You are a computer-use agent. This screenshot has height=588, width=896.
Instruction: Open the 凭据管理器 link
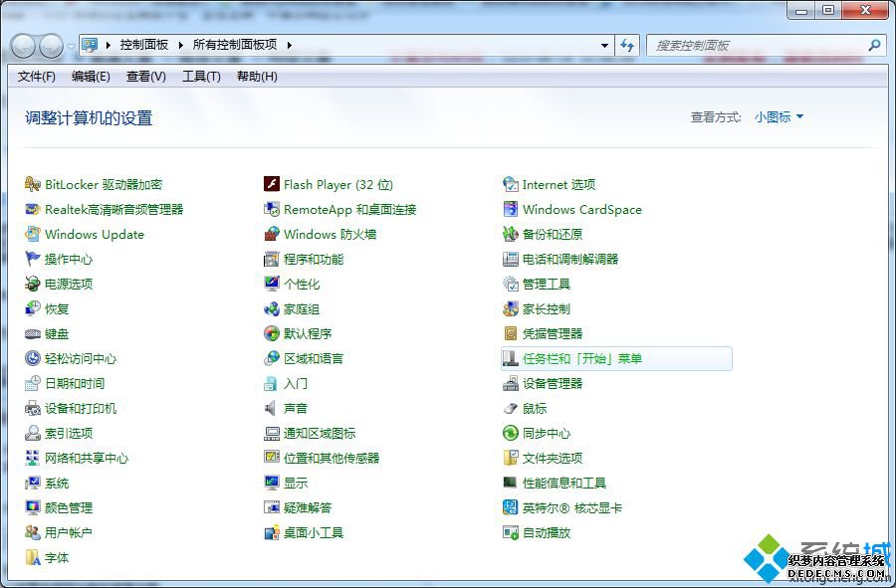pos(552,334)
